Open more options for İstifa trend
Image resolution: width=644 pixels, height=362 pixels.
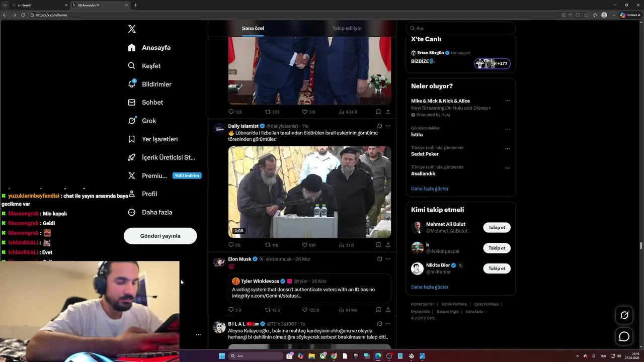coord(507,129)
